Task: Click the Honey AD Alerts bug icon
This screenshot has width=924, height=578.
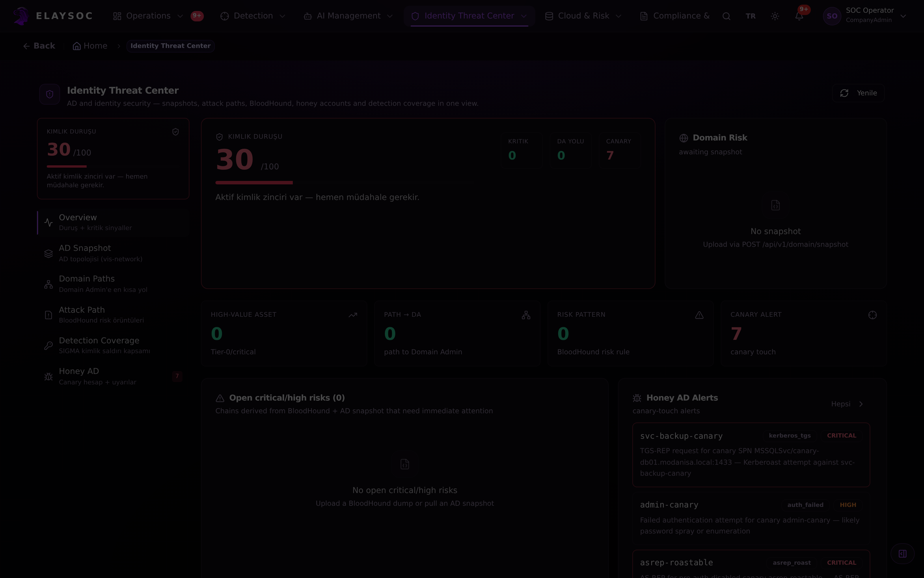Action: (637, 398)
